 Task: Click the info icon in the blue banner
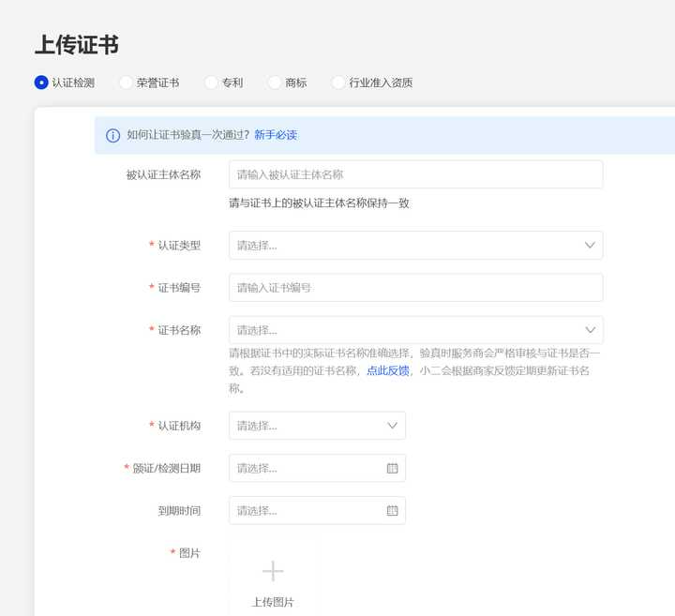[x=112, y=135]
